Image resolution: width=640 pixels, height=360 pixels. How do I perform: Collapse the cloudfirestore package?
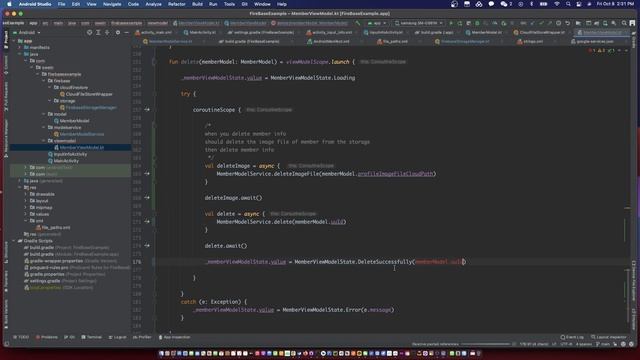click(50, 87)
